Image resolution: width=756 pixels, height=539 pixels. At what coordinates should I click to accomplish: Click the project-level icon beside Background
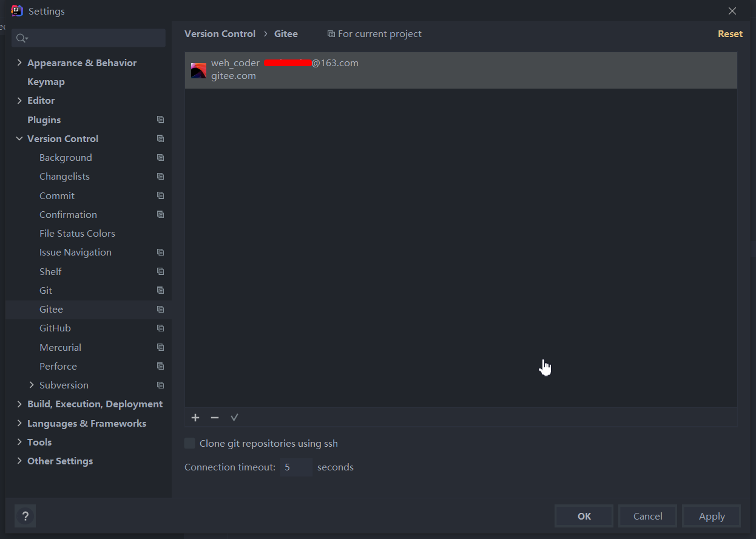160,158
